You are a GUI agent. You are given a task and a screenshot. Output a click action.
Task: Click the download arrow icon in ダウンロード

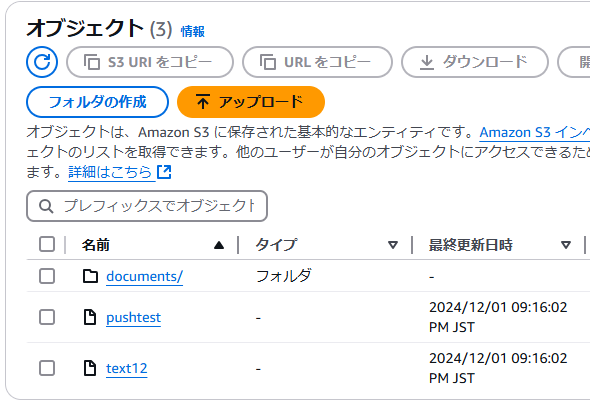[x=426, y=62]
